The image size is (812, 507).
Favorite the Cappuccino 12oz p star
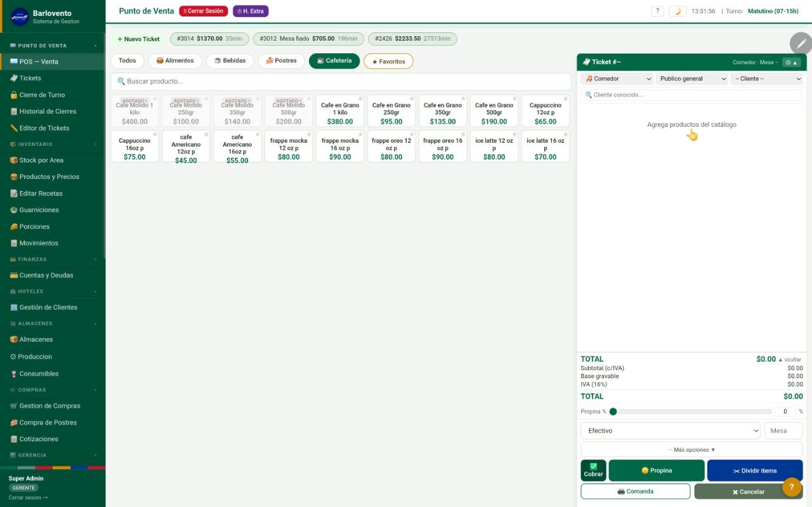click(566, 99)
